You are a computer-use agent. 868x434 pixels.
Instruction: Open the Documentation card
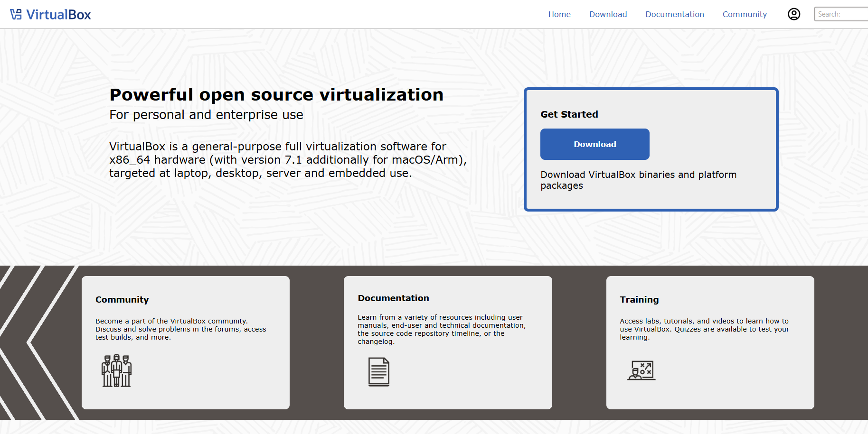coord(448,342)
